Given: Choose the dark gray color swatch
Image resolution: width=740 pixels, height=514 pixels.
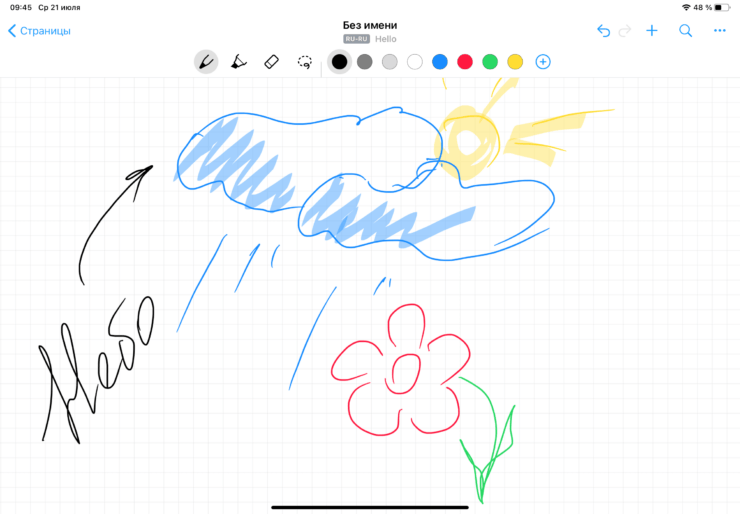Looking at the screenshot, I should [365, 62].
